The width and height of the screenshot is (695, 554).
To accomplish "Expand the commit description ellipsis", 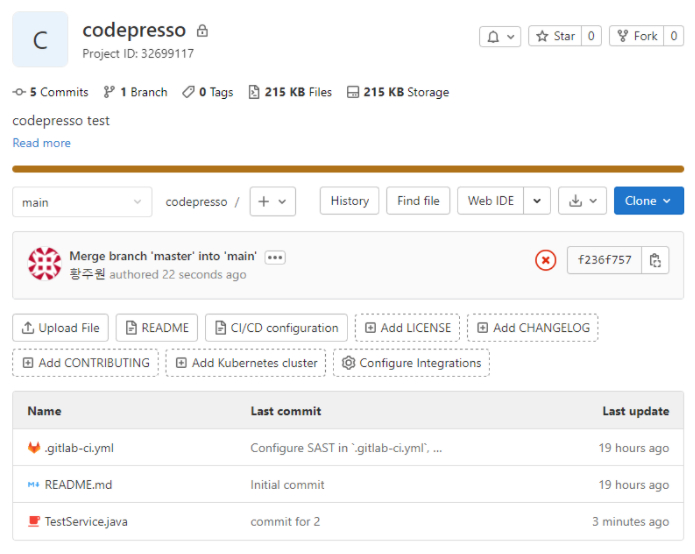I will pos(275,257).
